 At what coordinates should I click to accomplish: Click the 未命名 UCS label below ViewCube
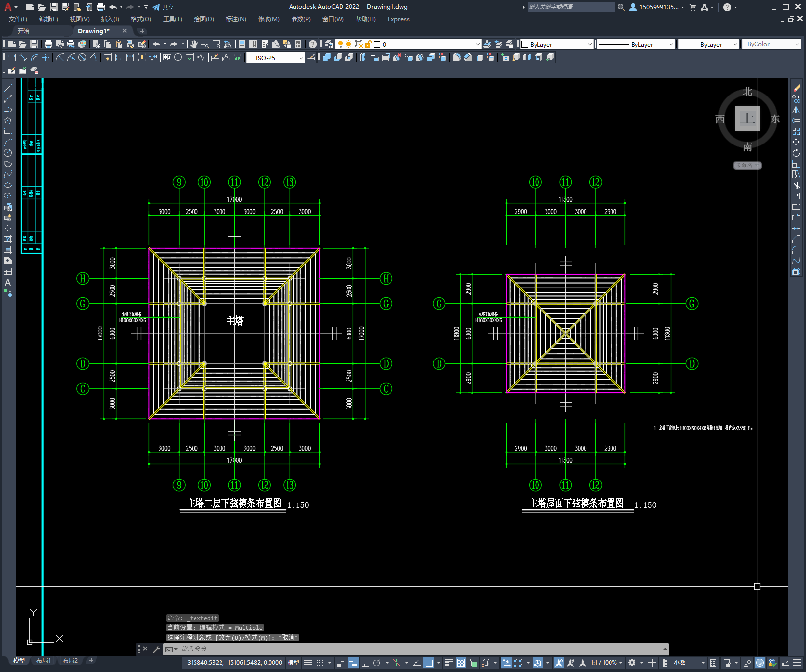pyautogui.click(x=747, y=166)
